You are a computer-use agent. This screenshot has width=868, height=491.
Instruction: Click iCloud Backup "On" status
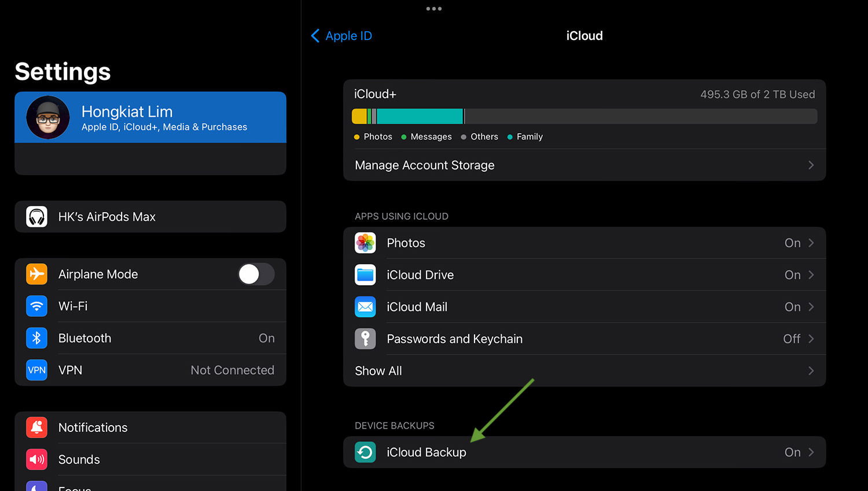793,452
